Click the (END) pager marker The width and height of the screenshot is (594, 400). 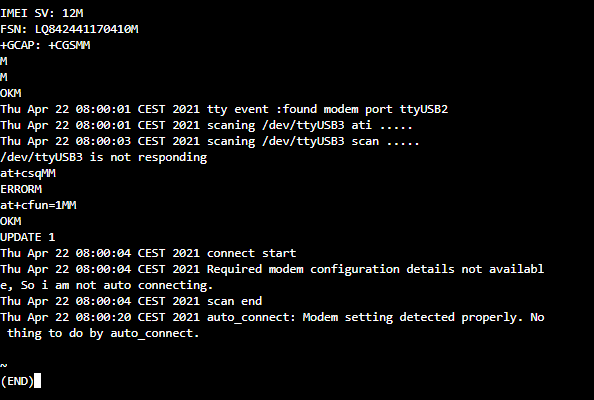17,381
